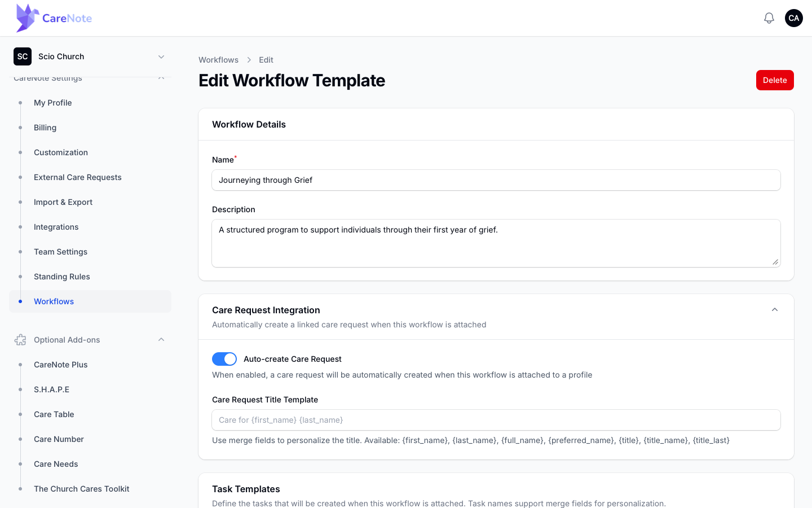Open My Profile settings
The width and height of the screenshot is (812, 508).
90,103
